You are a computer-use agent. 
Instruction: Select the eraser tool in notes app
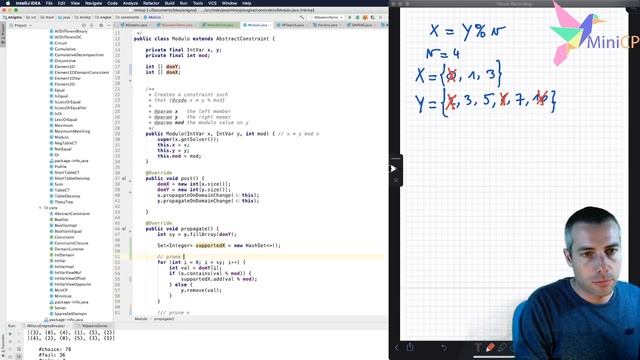pyautogui.click(x=502, y=348)
